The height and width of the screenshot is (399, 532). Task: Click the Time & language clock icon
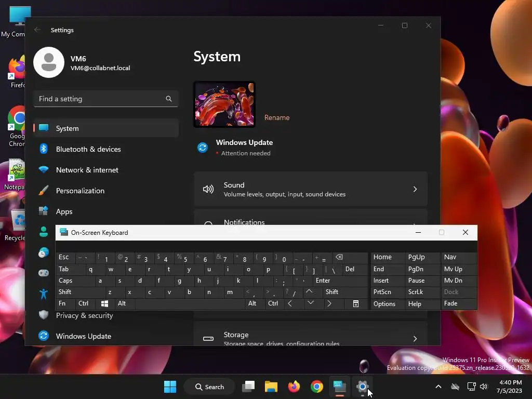(44, 252)
